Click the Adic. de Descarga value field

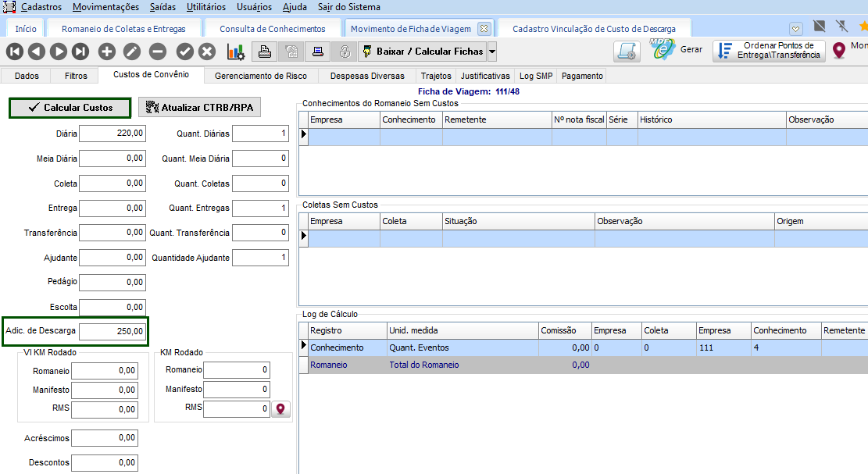click(x=113, y=331)
